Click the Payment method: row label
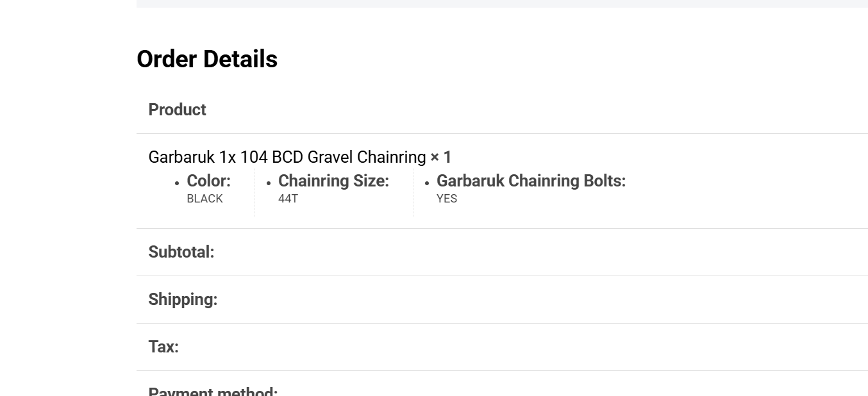 213,391
